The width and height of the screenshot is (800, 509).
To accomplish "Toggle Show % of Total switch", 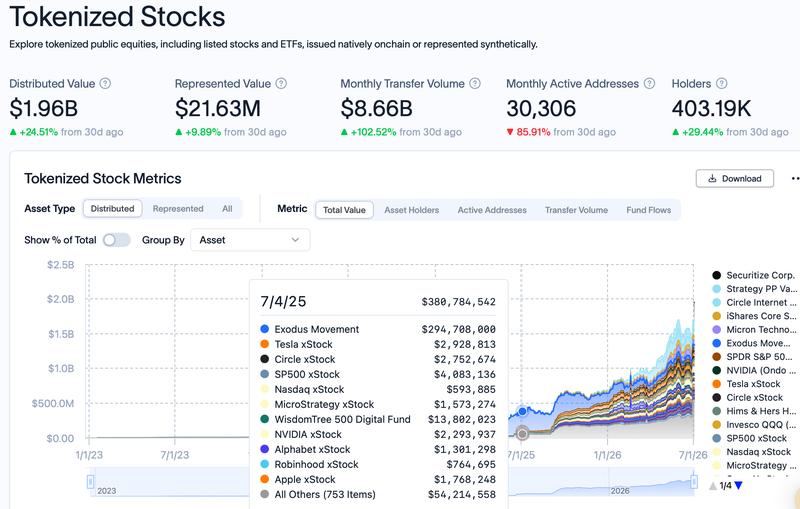I will tap(116, 240).
